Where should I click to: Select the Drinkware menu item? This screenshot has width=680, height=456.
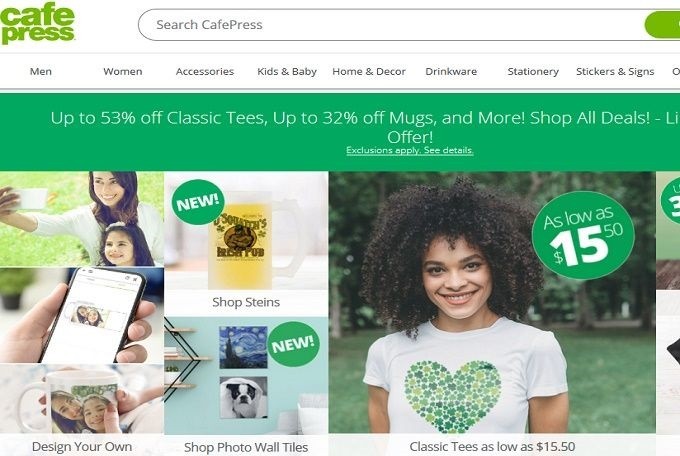[x=451, y=72]
